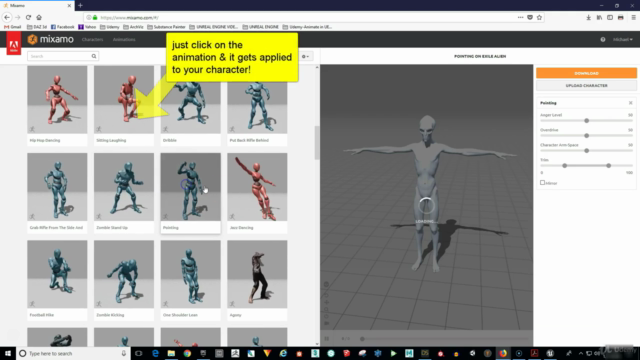Viewport: 640px width, 360px height.
Task: Click the camera icon in viewport
Action: [x=327, y=323]
